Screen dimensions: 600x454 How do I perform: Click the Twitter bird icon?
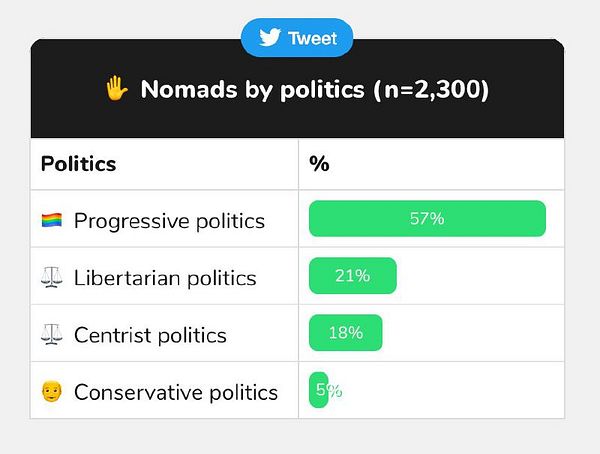[x=269, y=38]
